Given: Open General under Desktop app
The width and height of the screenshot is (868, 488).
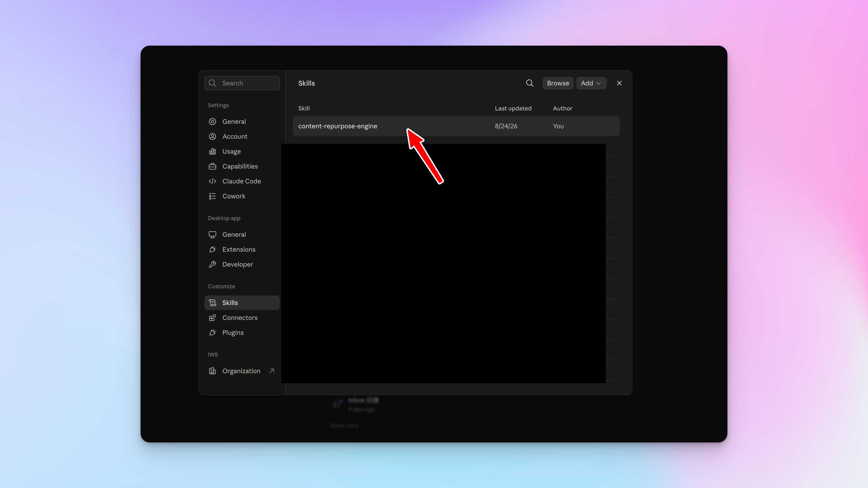Looking at the screenshot, I should [234, 235].
